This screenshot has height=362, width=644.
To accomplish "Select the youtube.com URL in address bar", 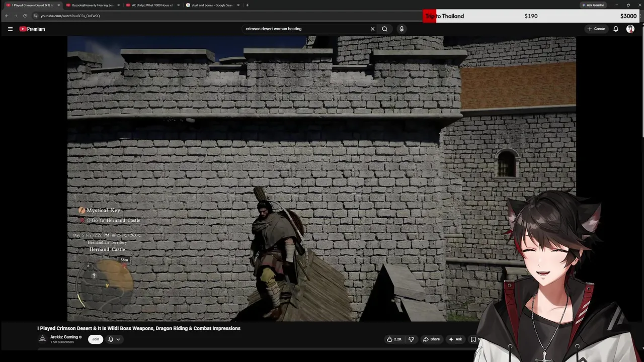I will tap(70, 16).
